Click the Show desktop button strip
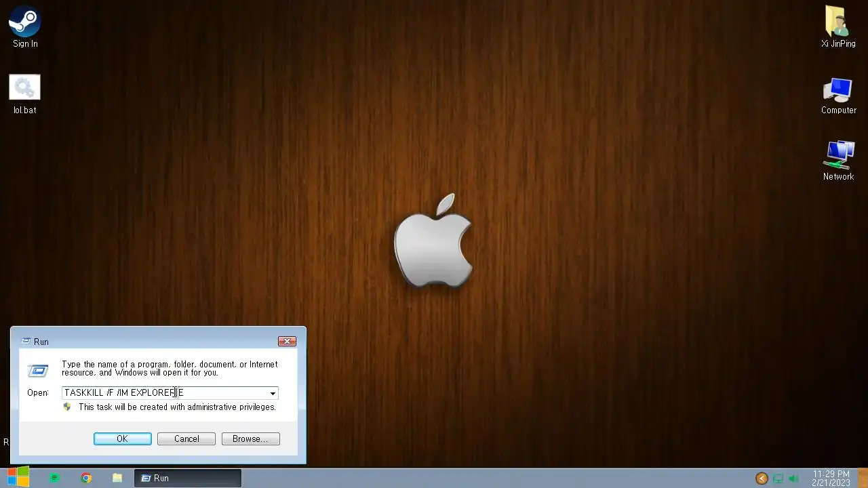This screenshot has width=868, height=488. 864,478
